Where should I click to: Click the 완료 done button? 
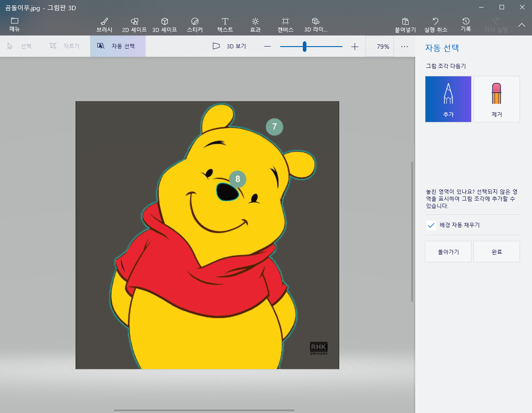tap(497, 252)
